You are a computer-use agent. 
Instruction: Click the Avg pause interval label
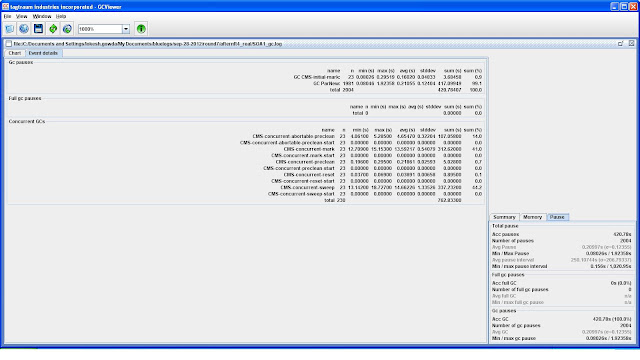[513, 260]
